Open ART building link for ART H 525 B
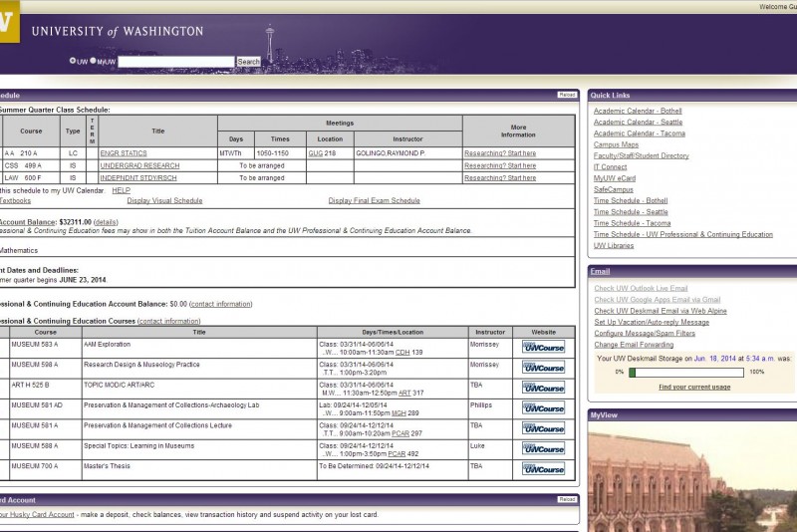797x532 pixels. (x=404, y=393)
